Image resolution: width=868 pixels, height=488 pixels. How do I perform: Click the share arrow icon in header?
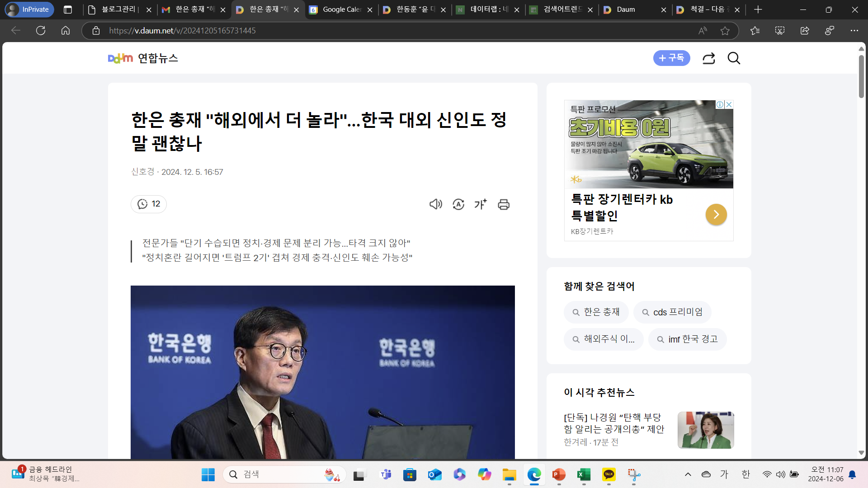[708, 58]
